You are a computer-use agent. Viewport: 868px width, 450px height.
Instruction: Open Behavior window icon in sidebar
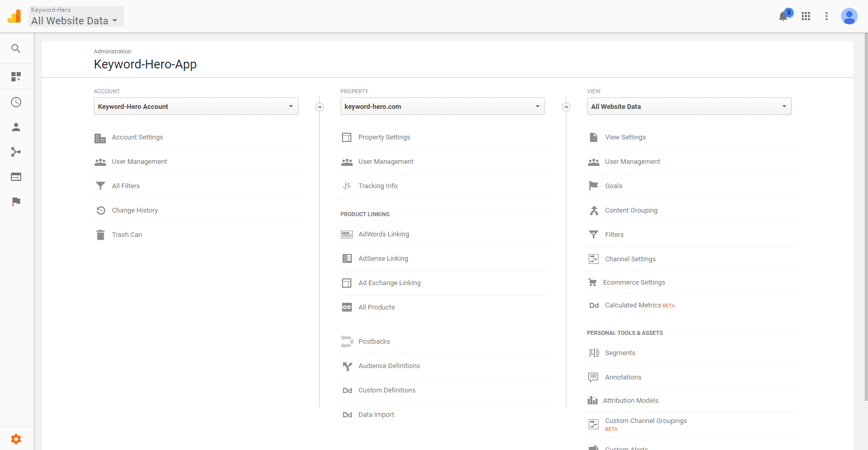coord(16,177)
